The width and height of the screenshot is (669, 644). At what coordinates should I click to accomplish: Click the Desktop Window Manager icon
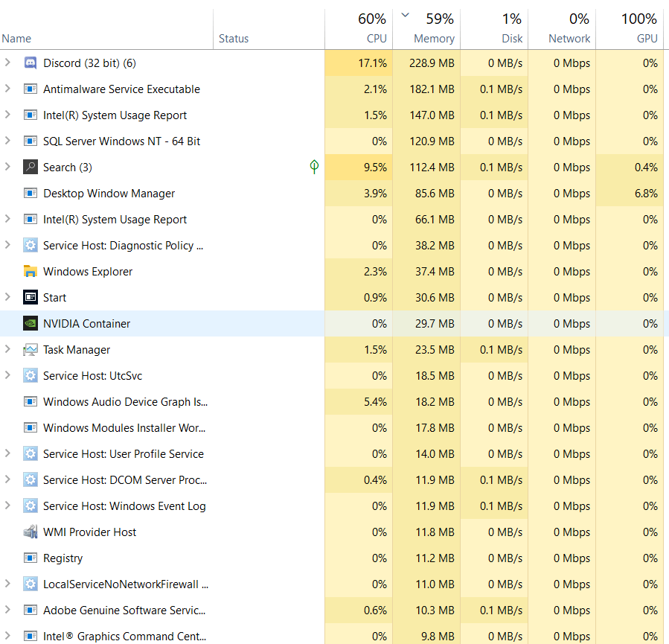(x=31, y=194)
